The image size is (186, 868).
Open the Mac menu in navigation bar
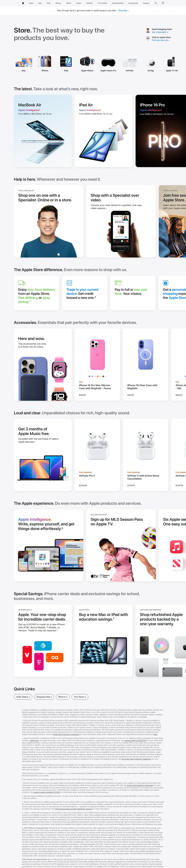[x=40, y=3]
